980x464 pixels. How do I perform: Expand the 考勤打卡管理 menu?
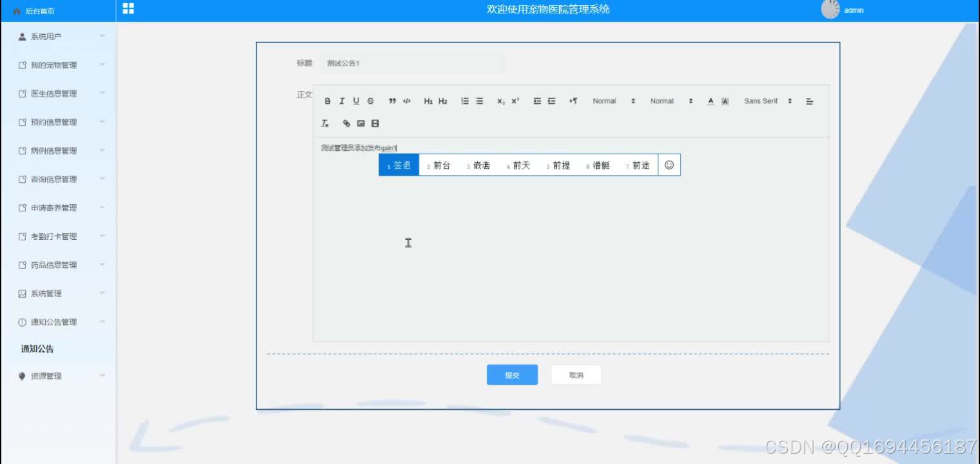(58, 237)
